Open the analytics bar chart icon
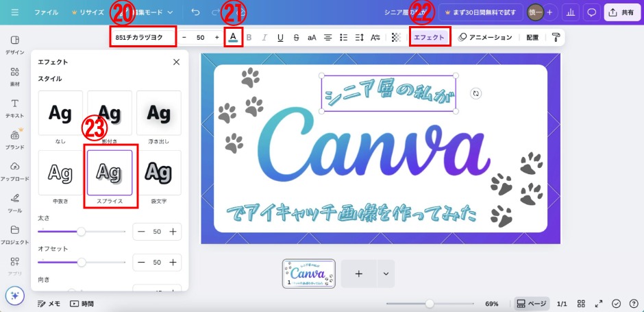This screenshot has height=312, width=644. [571, 12]
